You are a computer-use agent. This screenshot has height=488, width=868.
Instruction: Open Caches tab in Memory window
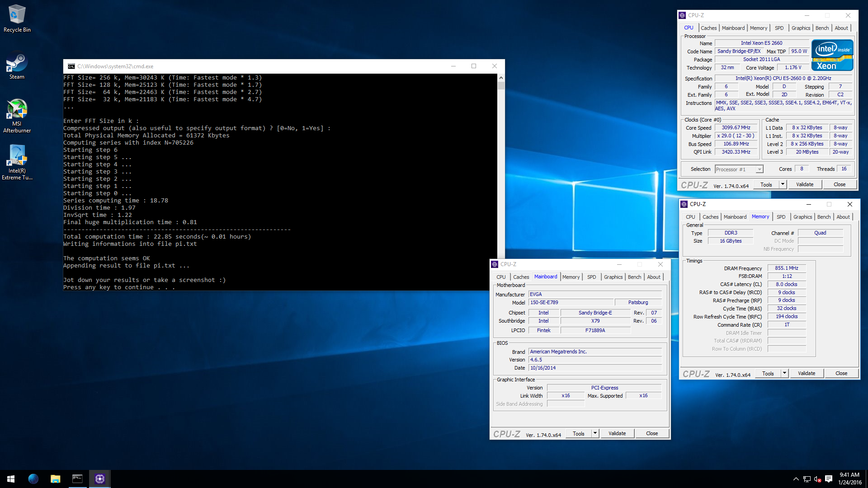710,217
